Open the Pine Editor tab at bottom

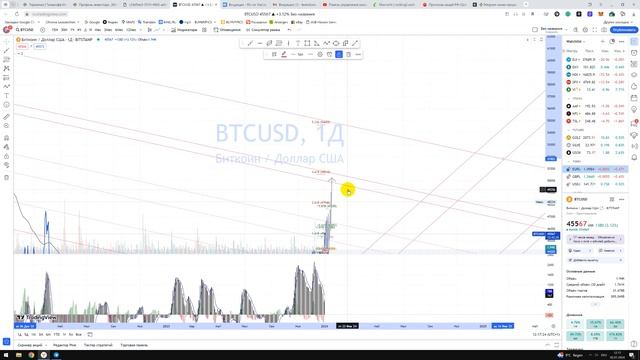[64, 345]
